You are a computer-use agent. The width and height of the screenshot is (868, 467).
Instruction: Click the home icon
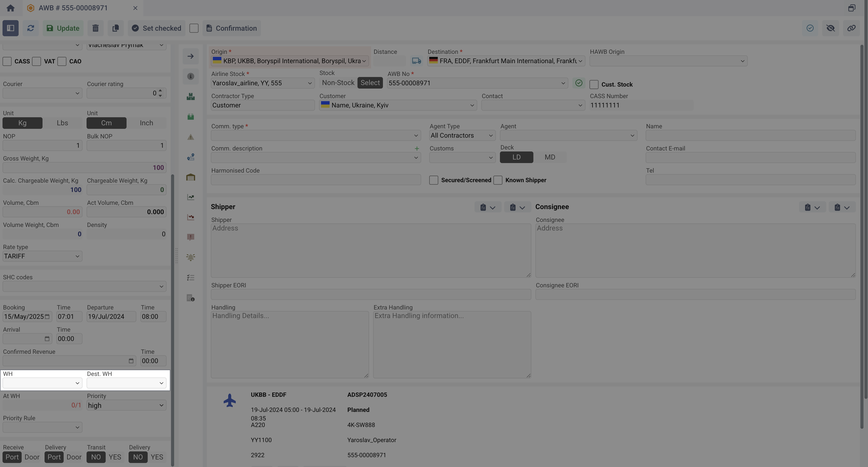11,8
